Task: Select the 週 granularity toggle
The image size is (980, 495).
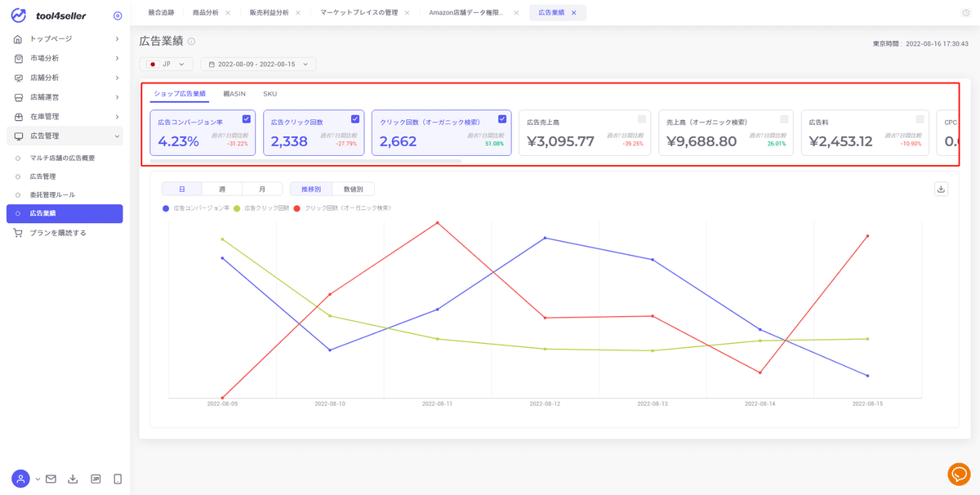Action: [222, 189]
